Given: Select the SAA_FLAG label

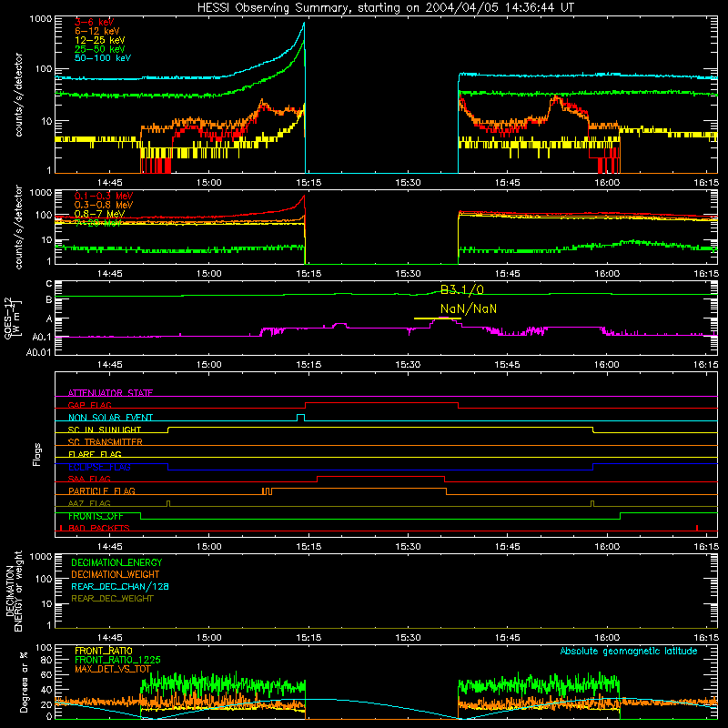Looking at the screenshot, I should (x=89, y=479).
